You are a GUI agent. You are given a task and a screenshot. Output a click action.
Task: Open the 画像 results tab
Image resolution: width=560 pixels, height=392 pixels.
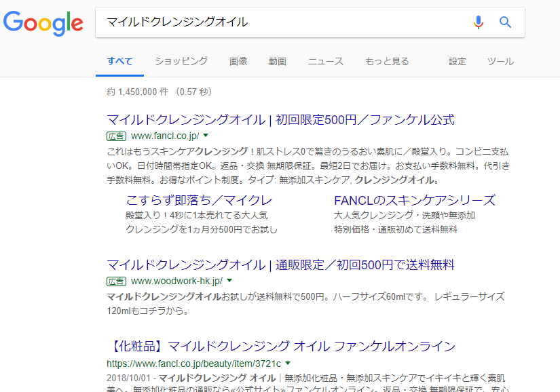coord(238,61)
